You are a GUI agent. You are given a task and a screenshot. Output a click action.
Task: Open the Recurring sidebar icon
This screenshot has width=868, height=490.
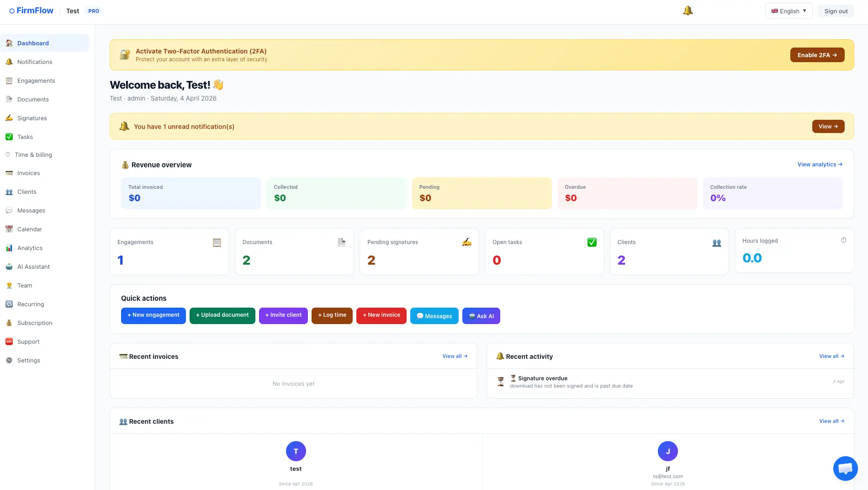coord(9,304)
